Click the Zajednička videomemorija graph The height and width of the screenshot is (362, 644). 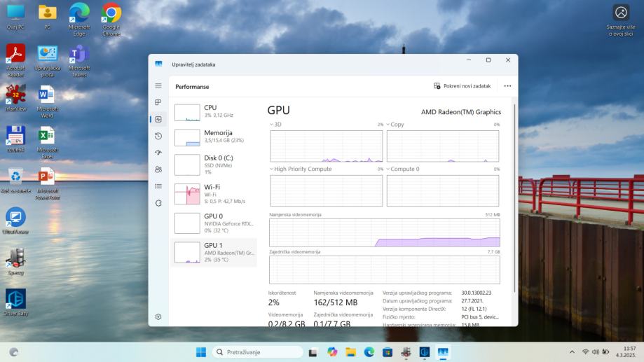click(x=385, y=270)
